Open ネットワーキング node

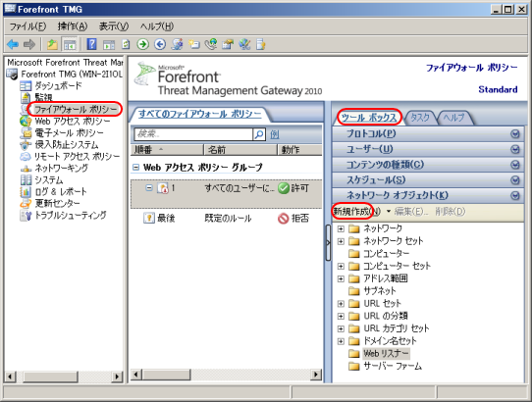pyautogui.click(x=62, y=168)
